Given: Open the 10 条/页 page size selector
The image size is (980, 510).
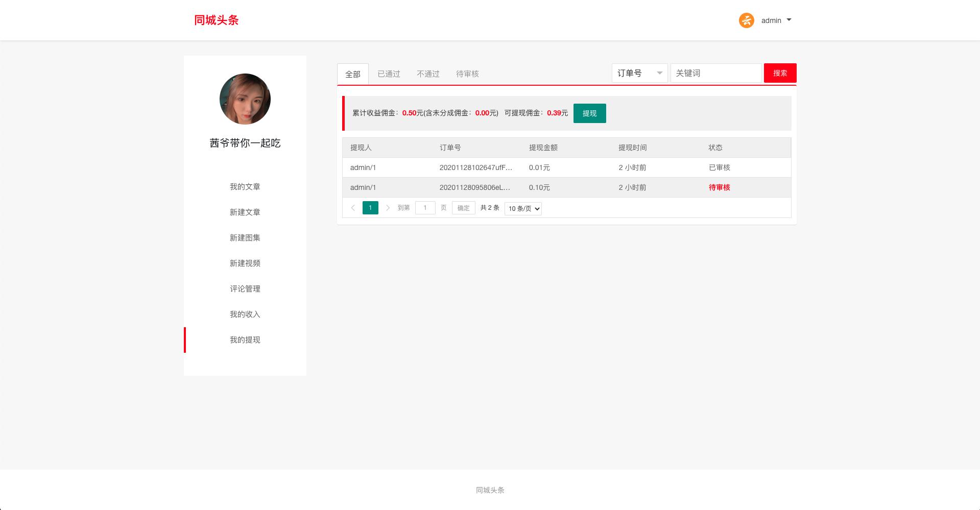Looking at the screenshot, I should pos(523,208).
